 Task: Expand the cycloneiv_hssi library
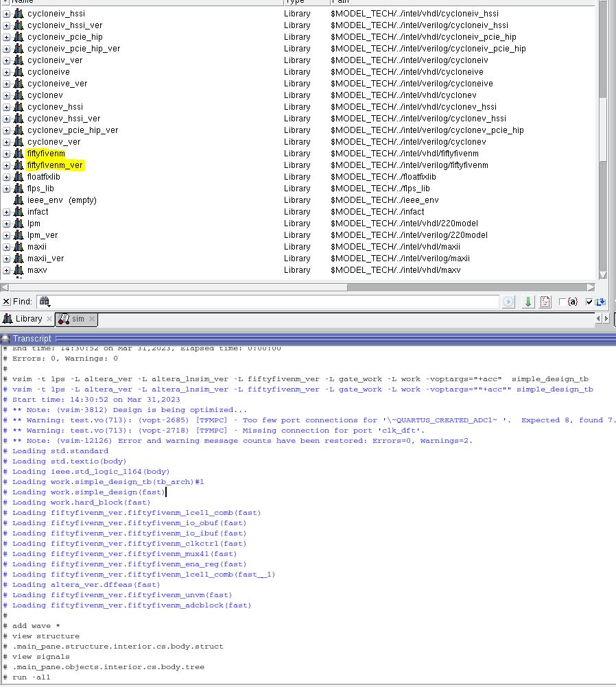[7, 14]
